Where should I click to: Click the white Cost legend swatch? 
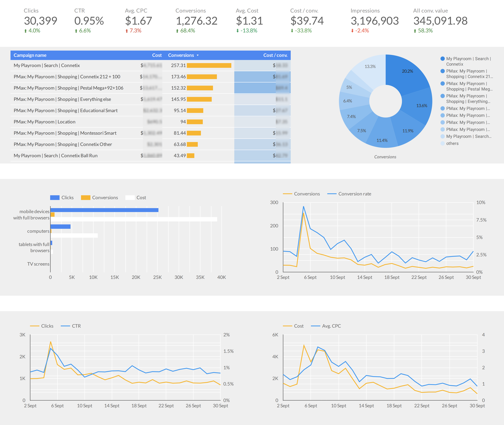pos(130,198)
